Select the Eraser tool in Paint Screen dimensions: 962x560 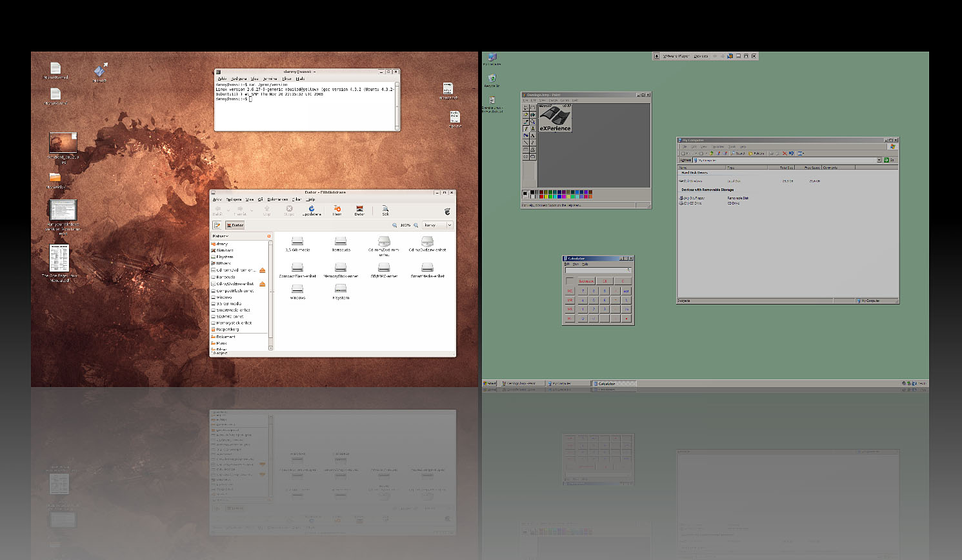tap(526, 115)
